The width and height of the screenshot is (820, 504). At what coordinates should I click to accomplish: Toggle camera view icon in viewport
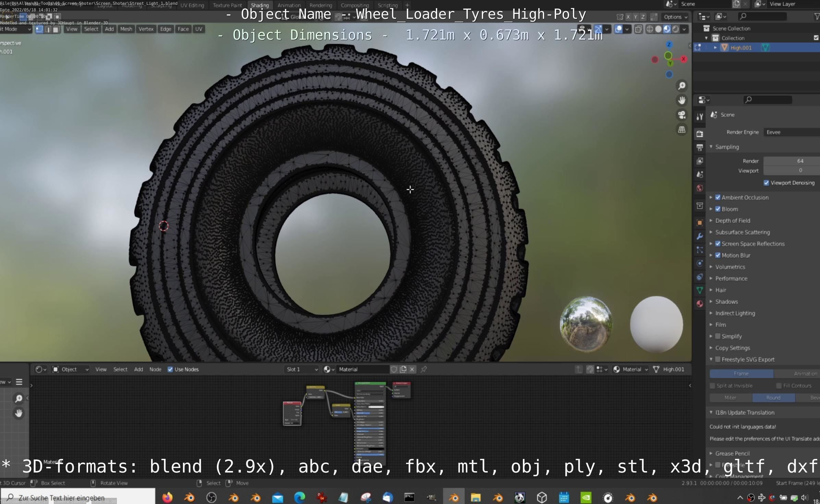pos(682,115)
